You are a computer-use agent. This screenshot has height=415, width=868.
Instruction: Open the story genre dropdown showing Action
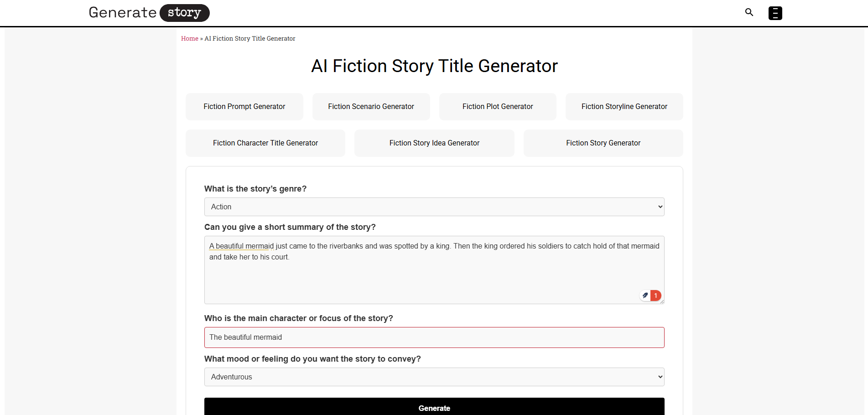point(434,207)
